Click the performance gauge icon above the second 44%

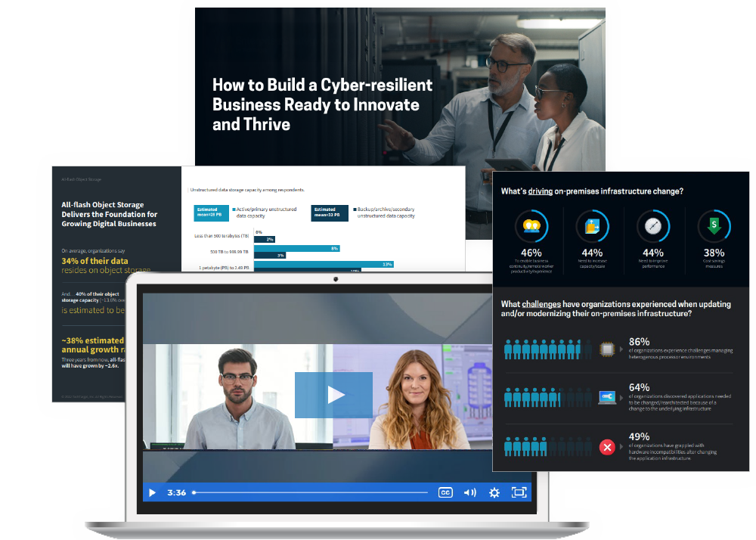point(652,225)
